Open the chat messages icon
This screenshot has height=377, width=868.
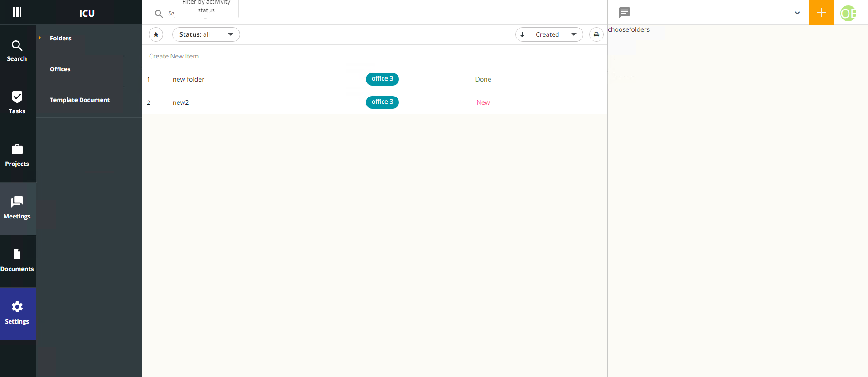625,13
